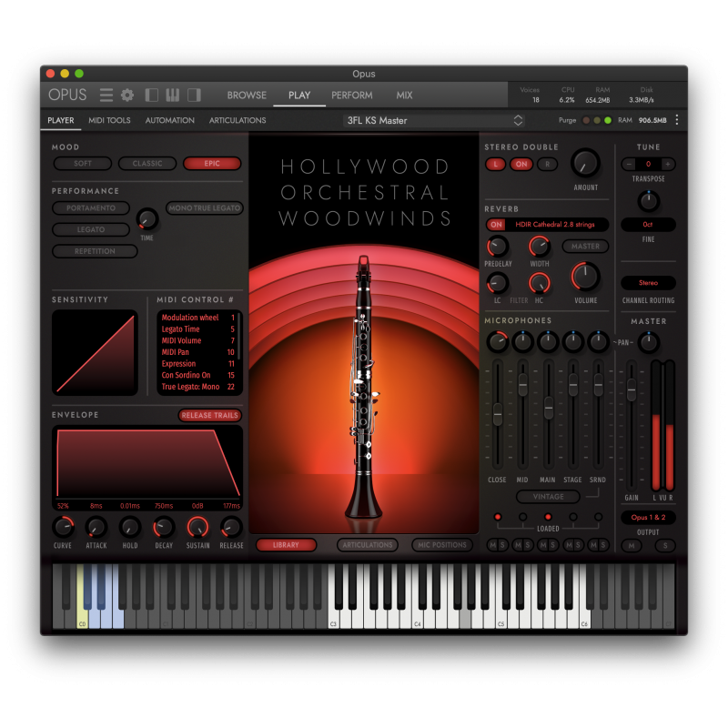Image resolution: width=728 pixels, height=728 pixels.
Task: Increase transpose with the plus button
Action: [668, 164]
